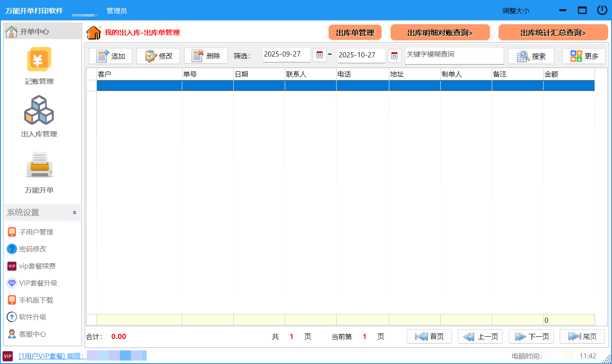
Task: Click 子用户管理 icon in sidebar
Action: coord(12,232)
